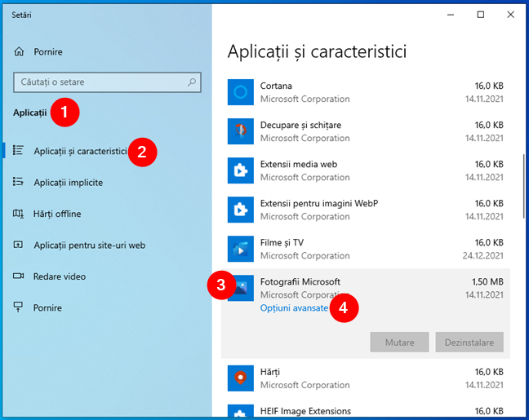Select the Hărți app entry
Viewport: 529px width, 420px height.
(366, 378)
